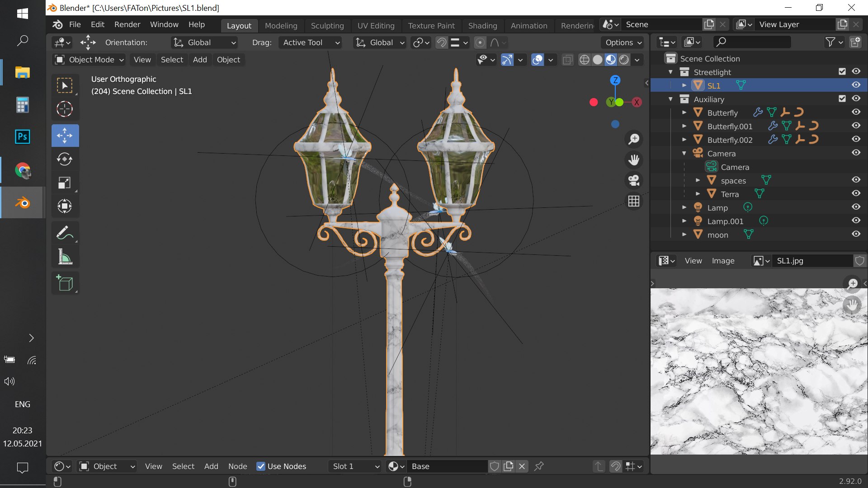Unlink the Base material with X
Viewport: 868px width, 488px height.
522,466
